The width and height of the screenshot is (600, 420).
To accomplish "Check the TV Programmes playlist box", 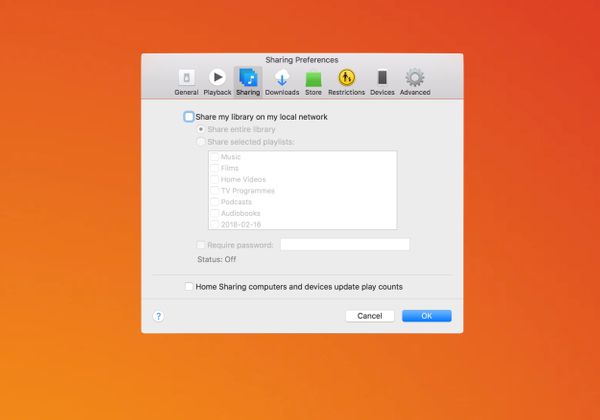I will click(x=214, y=191).
